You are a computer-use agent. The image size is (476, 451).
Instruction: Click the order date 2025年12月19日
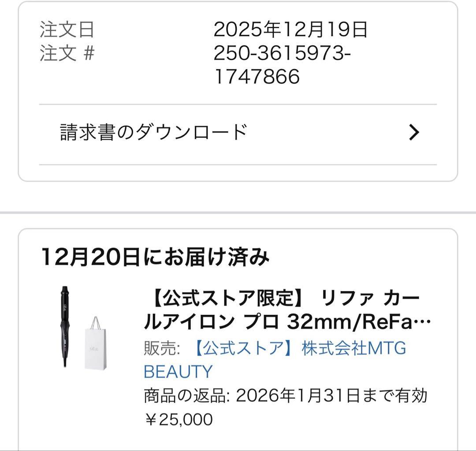[290, 30]
